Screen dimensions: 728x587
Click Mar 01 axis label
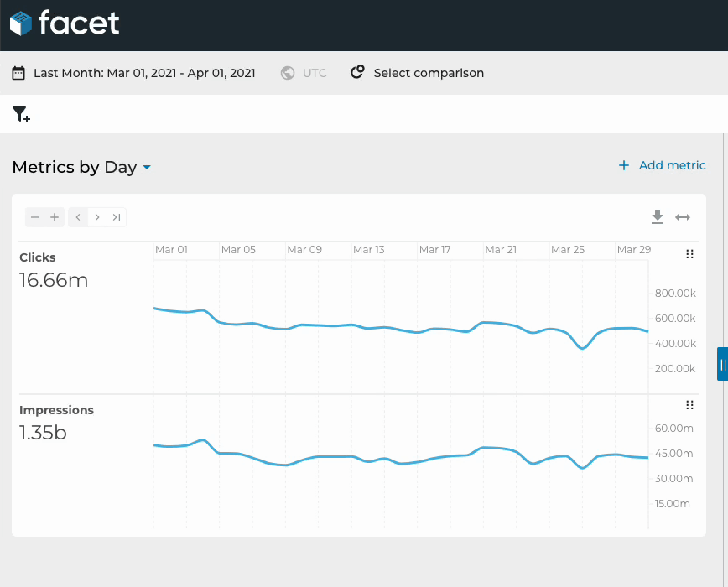[171, 250]
